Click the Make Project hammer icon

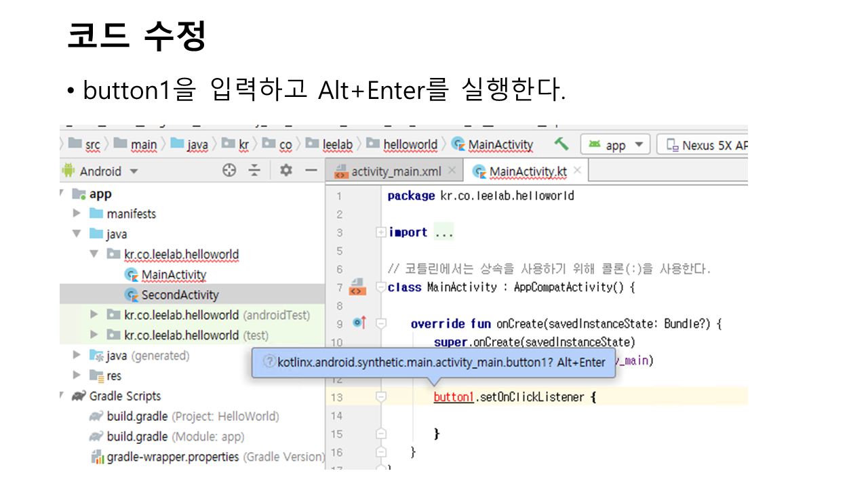(561, 144)
